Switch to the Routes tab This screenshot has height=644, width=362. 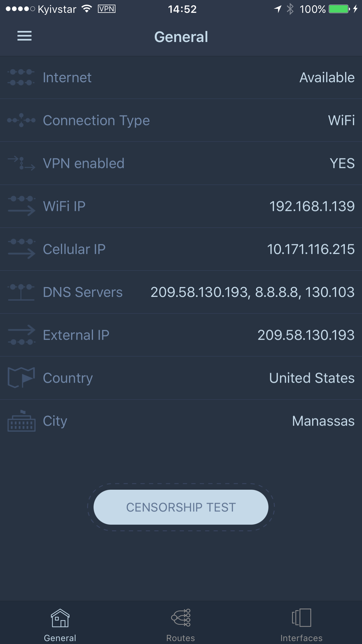[181, 625]
